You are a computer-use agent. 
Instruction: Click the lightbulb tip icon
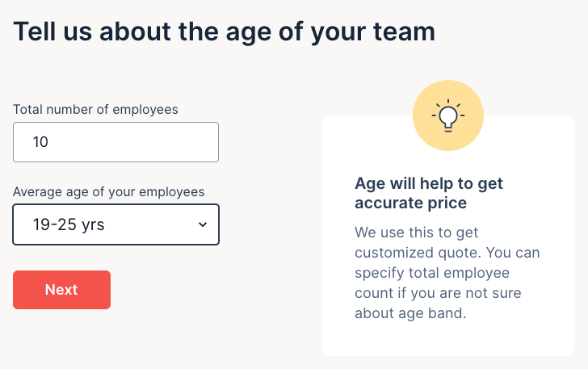point(447,117)
